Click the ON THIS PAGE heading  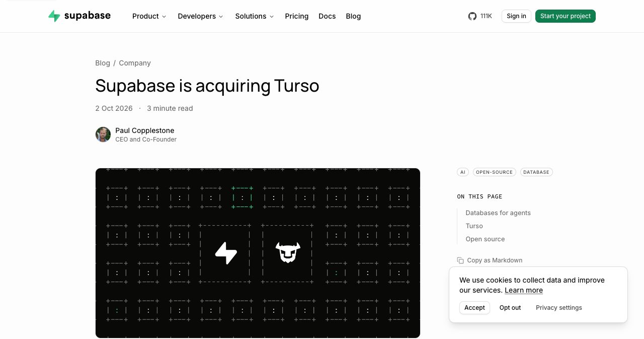[479, 196]
